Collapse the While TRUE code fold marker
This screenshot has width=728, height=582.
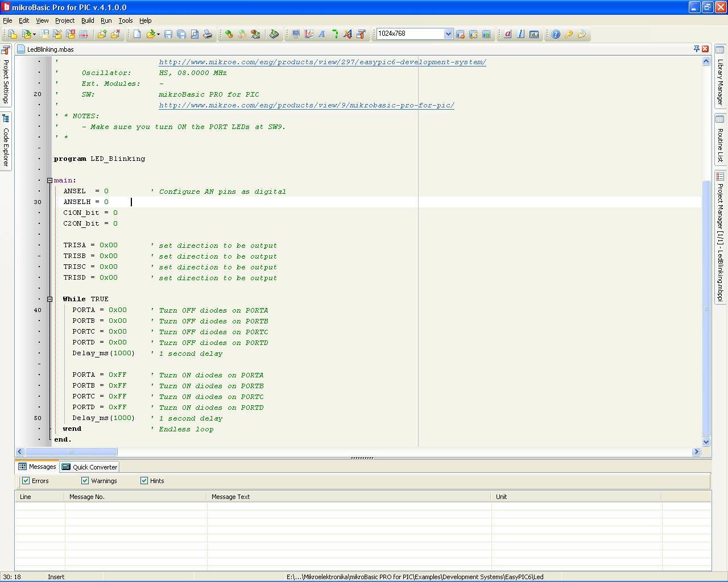click(49, 299)
